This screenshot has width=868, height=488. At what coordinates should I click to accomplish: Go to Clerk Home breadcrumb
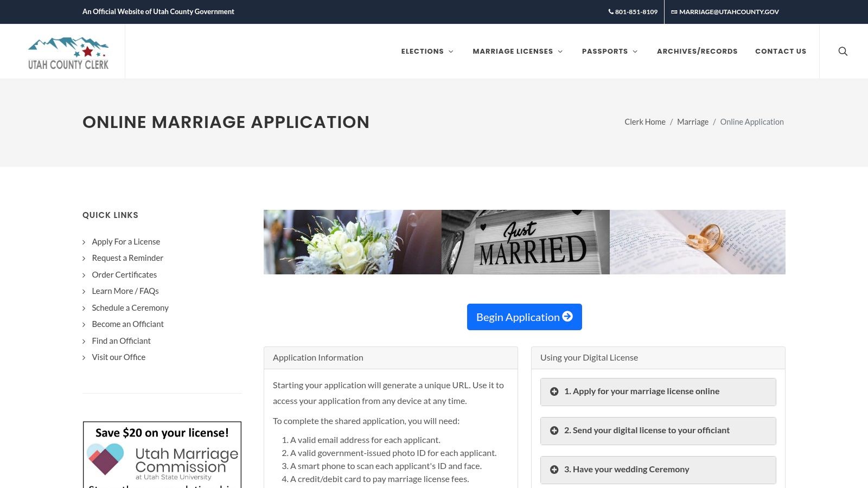coord(645,122)
